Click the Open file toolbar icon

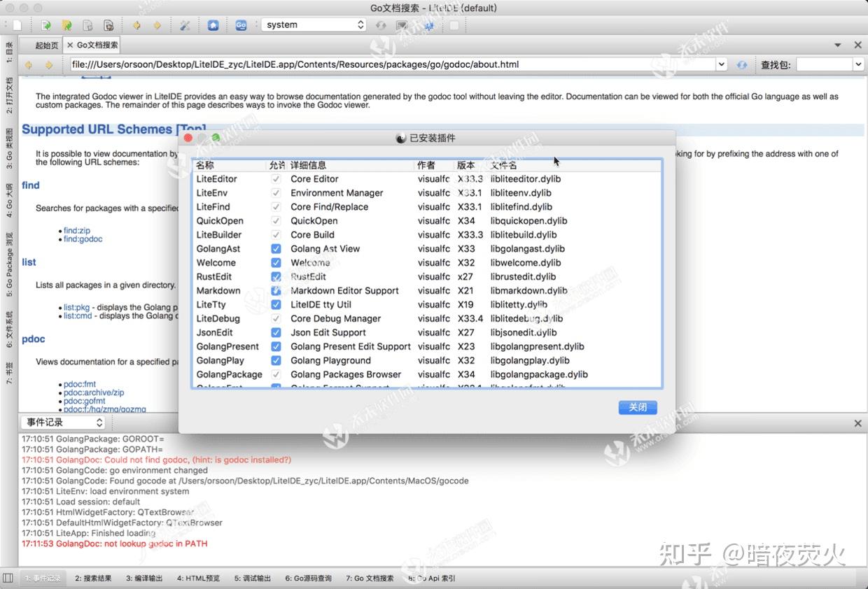[x=45, y=25]
